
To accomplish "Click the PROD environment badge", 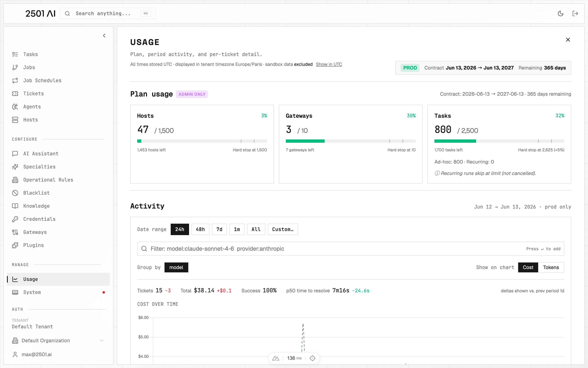I will [410, 68].
